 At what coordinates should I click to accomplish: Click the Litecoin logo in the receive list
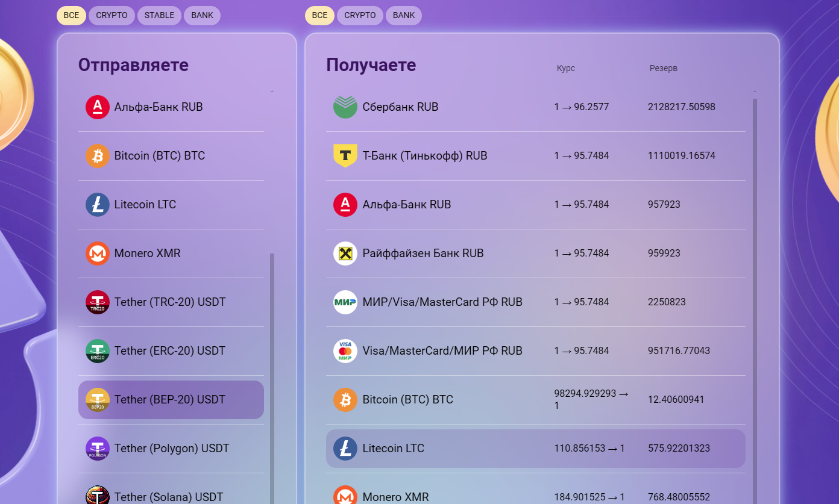[345, 449]
